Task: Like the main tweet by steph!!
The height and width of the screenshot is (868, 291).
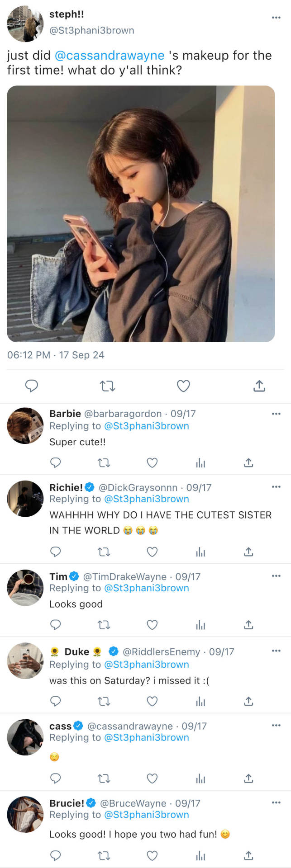Action: 183,386
